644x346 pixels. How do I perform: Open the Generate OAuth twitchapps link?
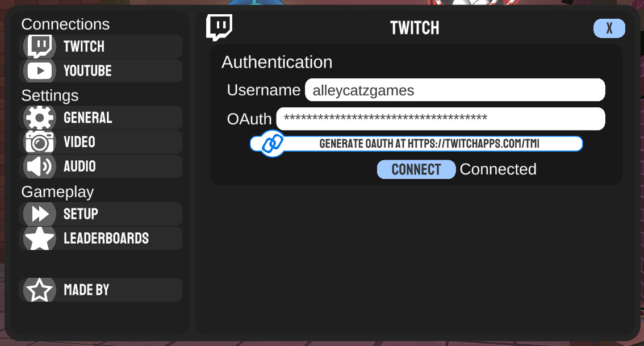click(429, 144)
